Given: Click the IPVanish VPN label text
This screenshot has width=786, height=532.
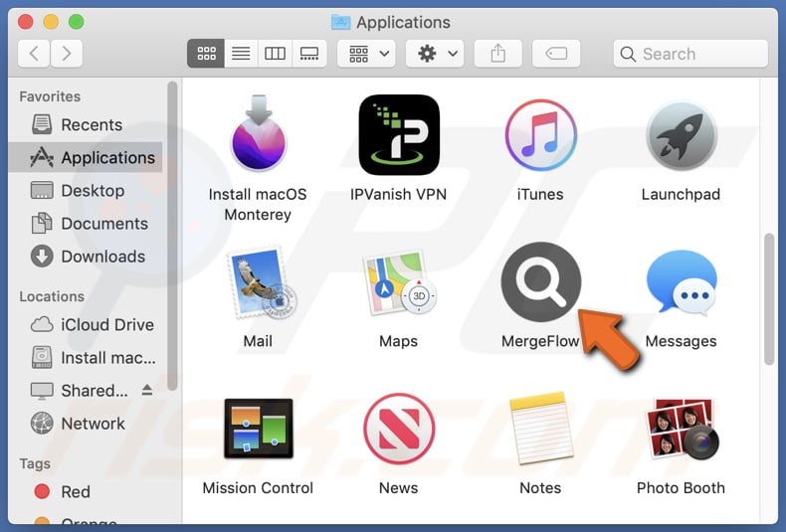Looking at the screenshot, I should (x=399, y=194).
